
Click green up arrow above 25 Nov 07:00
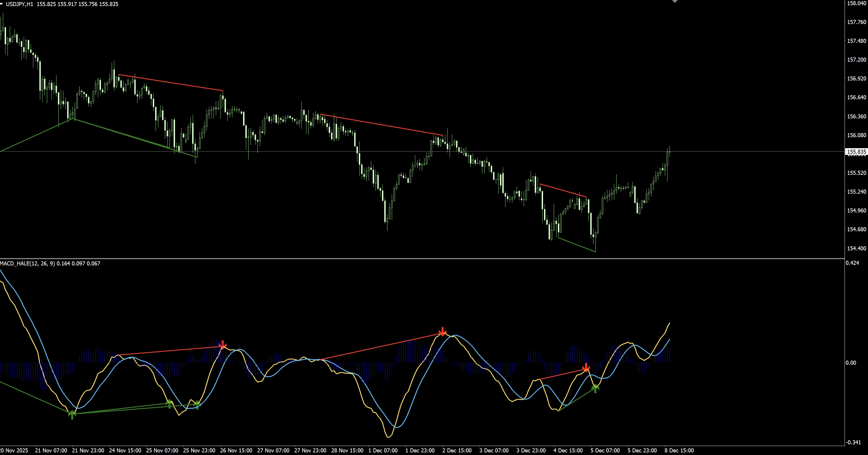pos(169,403)
